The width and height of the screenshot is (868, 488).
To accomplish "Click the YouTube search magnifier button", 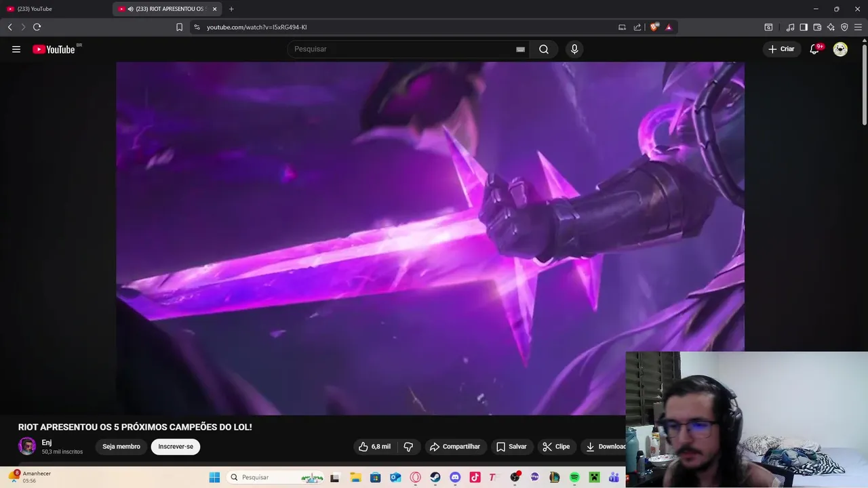I will point(544,49).
